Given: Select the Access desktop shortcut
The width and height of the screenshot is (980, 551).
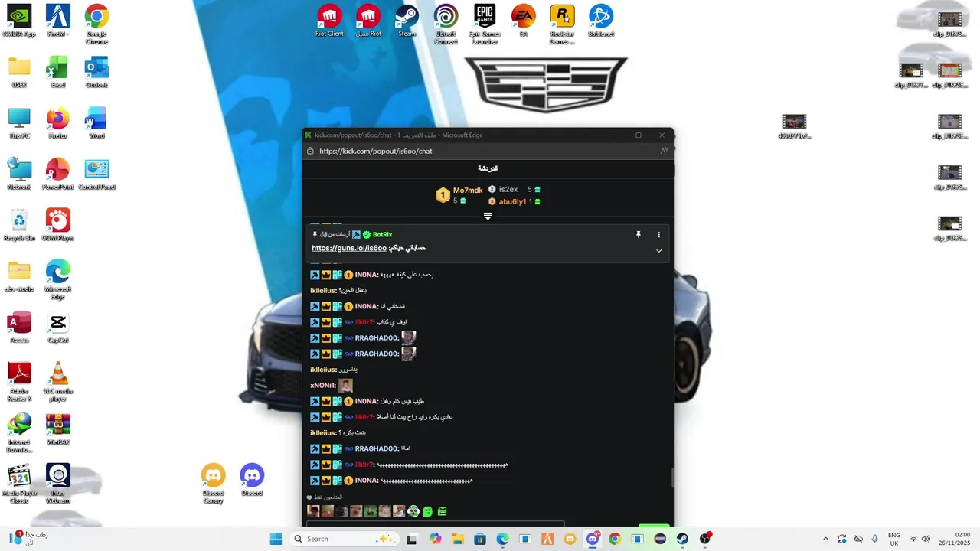Looking at the screenshot, I should (x=19, y=328).
